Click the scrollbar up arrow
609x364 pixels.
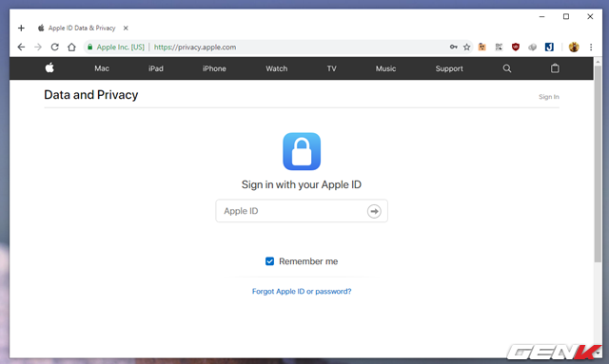(x=598, y=62)
